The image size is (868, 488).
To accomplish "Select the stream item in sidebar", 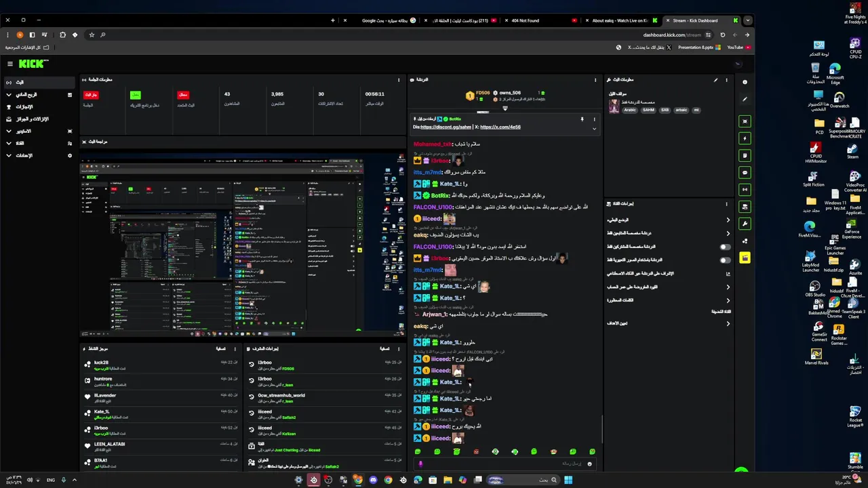I will [39, 83].
